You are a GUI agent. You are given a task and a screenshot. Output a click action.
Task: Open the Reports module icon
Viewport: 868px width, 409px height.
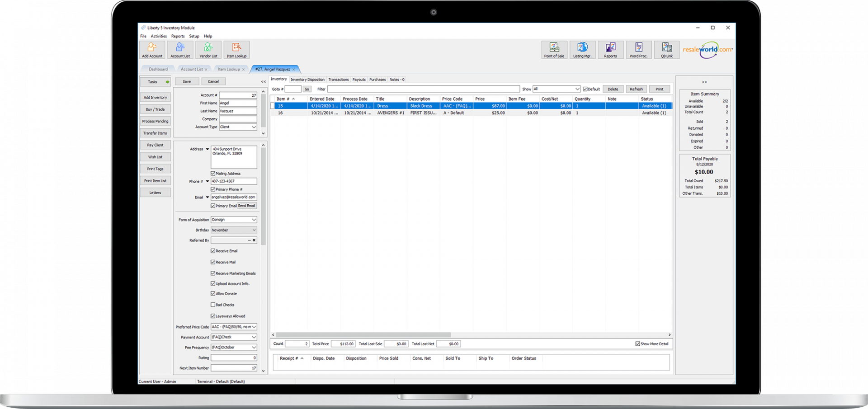click(x=610, y=50)
